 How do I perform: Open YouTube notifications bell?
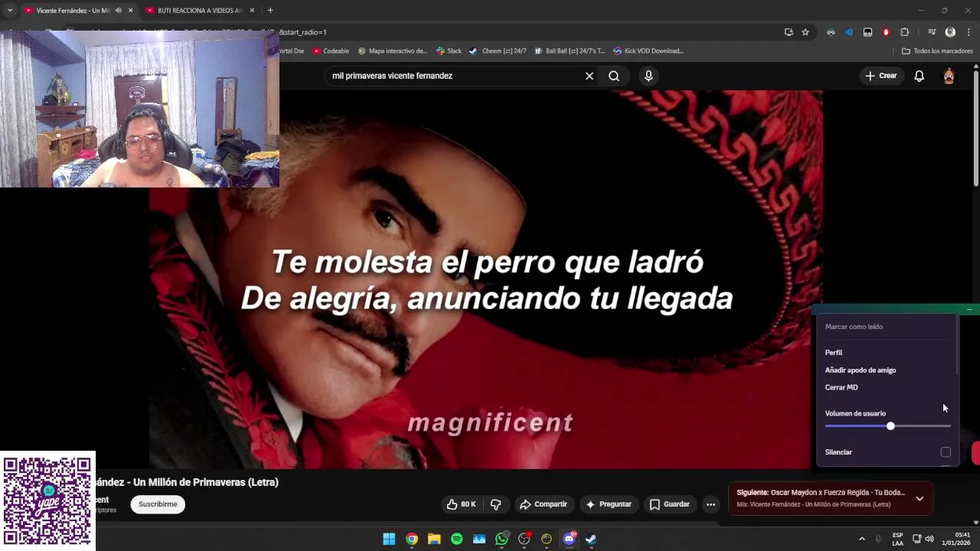[x=920, y=76]
